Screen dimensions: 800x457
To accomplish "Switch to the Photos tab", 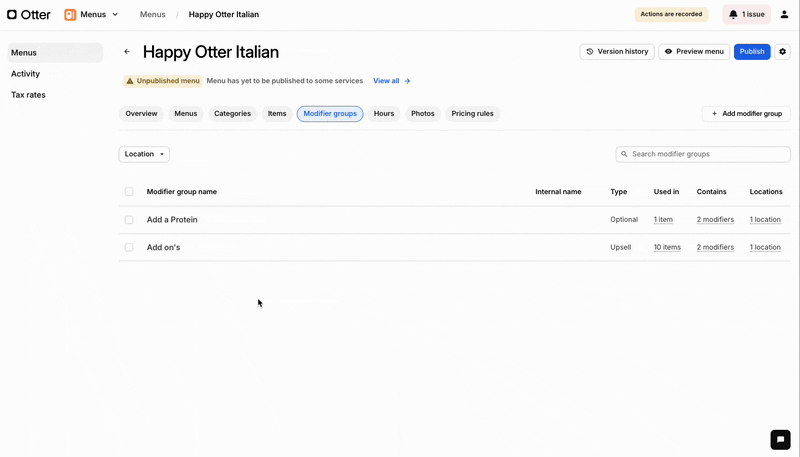I will pyautogui.click(x=422, y=114).
